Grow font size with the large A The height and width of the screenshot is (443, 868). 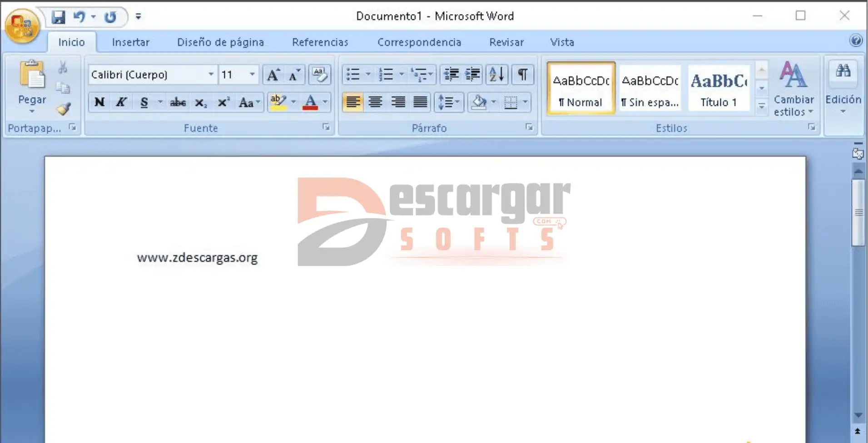273,74
